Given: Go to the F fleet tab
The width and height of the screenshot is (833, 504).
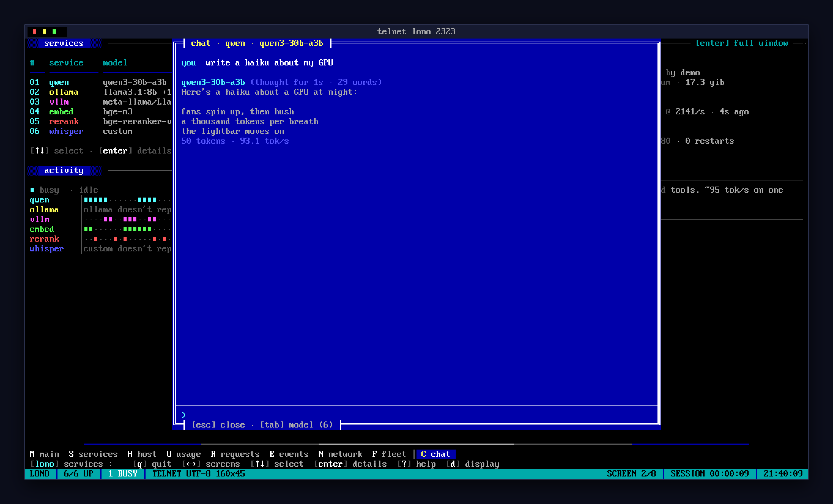Looking at the screenshot, I should [389, 454].
